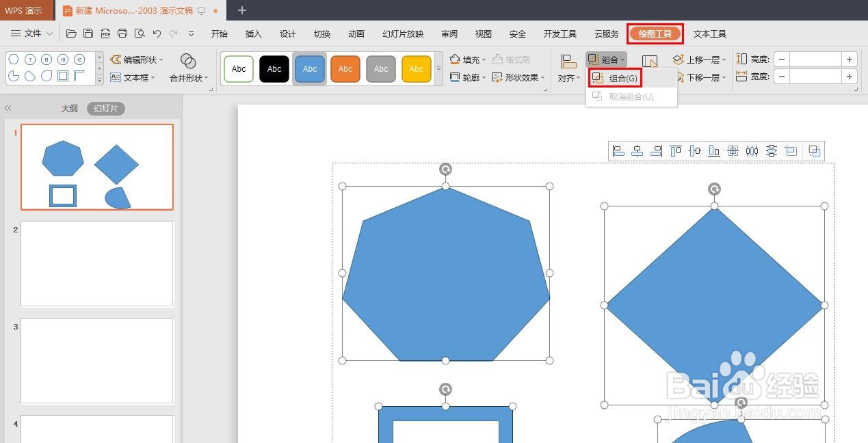Click align-center horizontally icon in floating toolbar
The height and width of the screenshot is (443, 868).
coord(637,151)
